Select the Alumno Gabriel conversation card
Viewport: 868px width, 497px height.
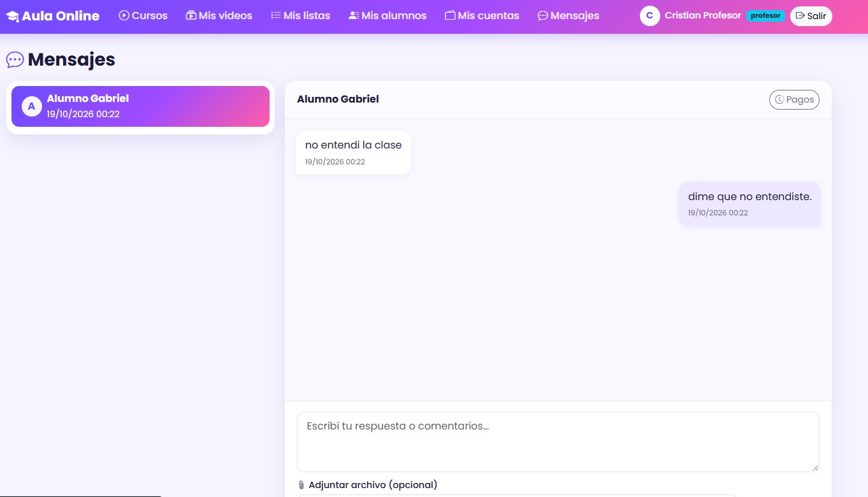[x=140, y=106]
